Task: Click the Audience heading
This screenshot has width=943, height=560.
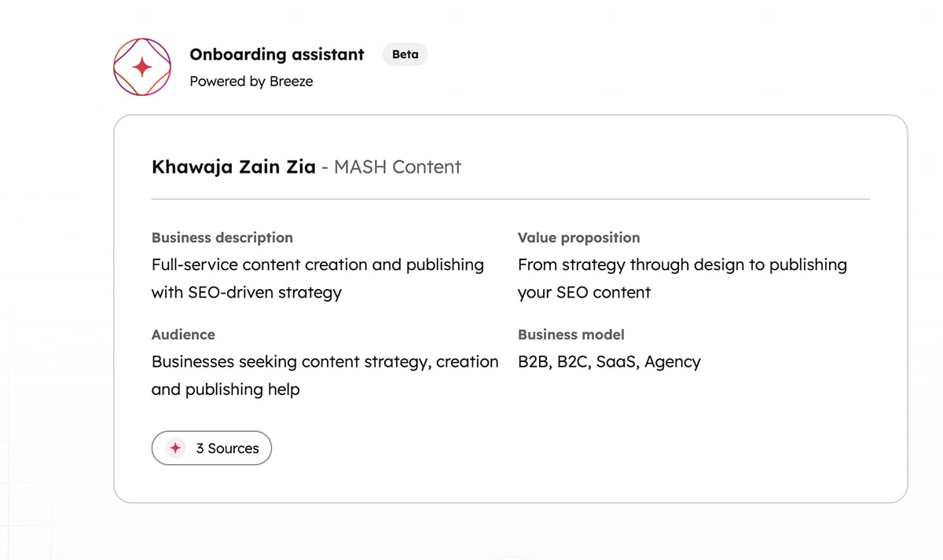Action: [x=183, y=335]
